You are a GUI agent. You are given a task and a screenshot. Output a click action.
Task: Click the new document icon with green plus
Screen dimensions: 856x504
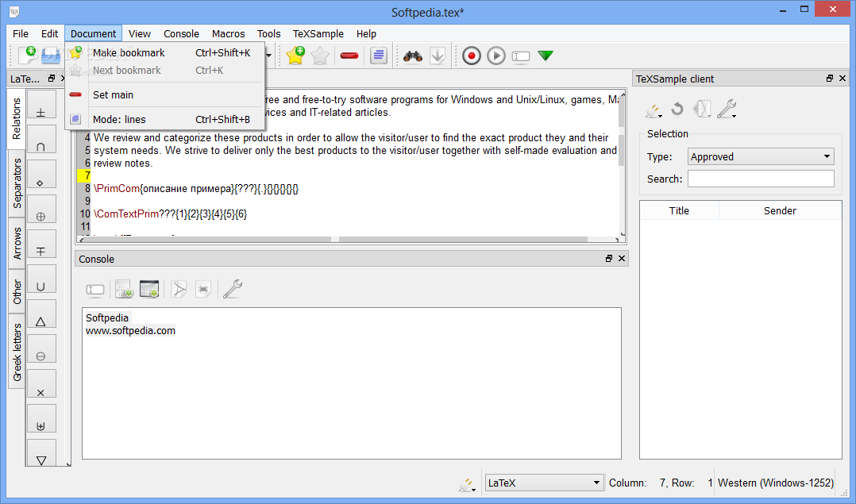pos(27,55)
